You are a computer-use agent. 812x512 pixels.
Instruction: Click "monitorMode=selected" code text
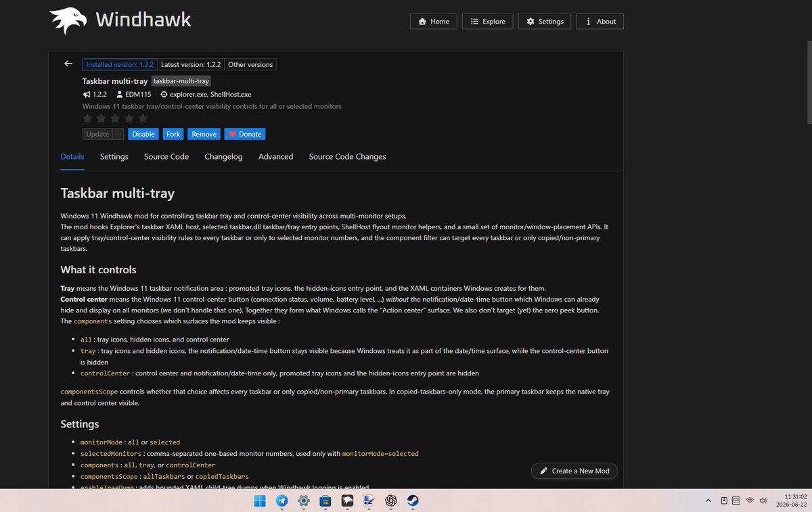point(380,453)
